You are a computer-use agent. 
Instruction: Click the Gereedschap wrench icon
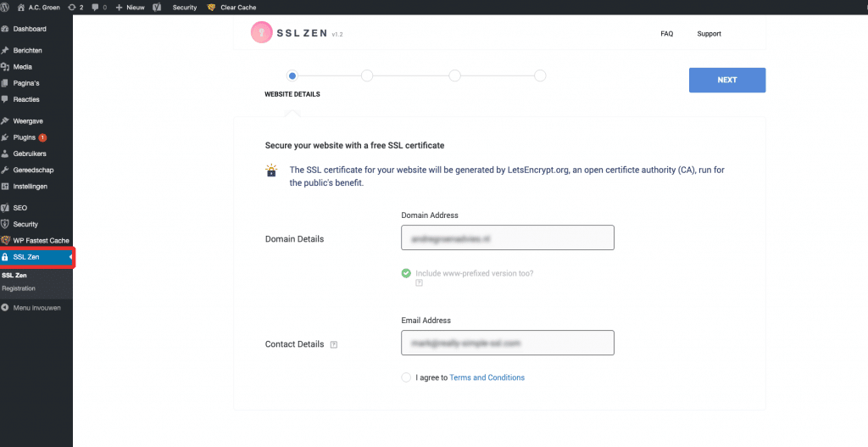click(x=5, y=170)
